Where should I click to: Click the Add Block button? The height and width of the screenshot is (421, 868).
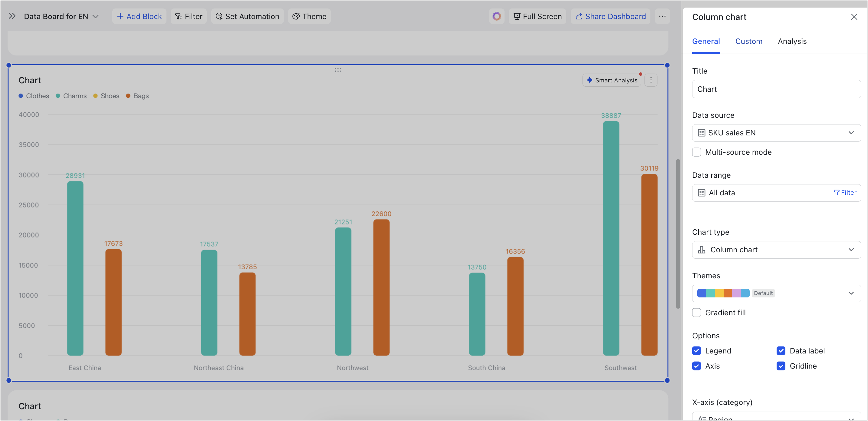(x=139, y=16)
